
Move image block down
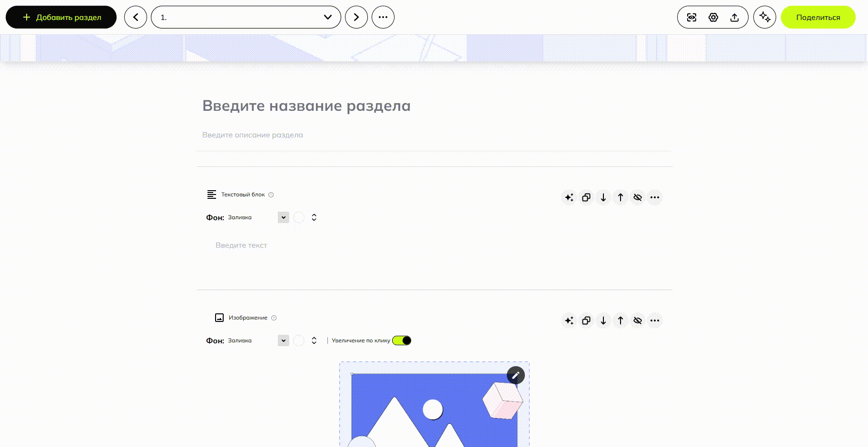tap(603, 321)
